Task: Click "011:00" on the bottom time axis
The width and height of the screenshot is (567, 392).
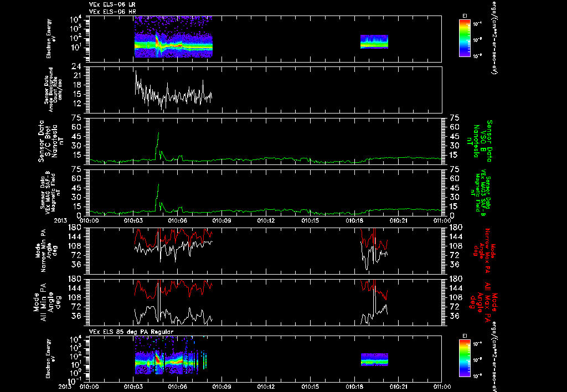Action: (442, 386)
